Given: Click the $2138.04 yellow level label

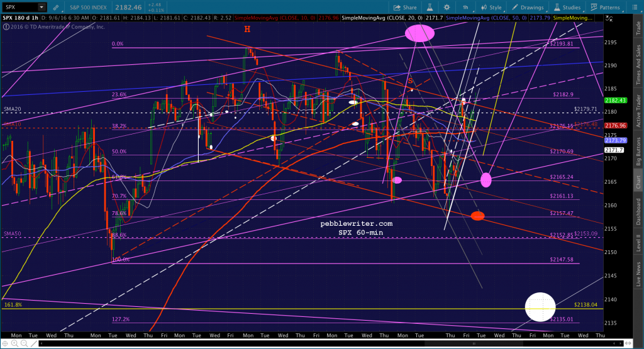Looking at the screenshot, I should 586,304.
